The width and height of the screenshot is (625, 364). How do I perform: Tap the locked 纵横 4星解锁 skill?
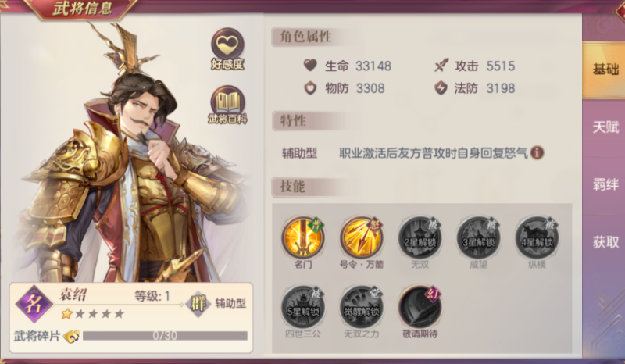(x=537, y=238)
